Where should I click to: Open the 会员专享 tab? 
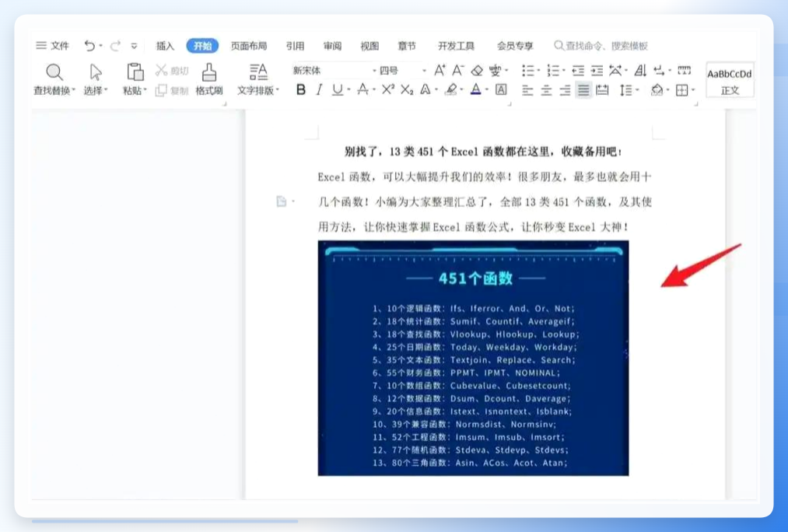[515, 46]
